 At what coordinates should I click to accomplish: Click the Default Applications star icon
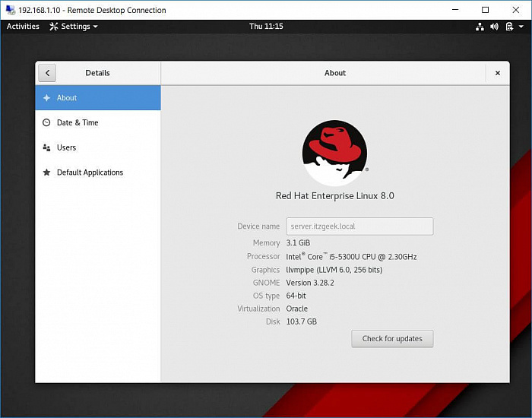click(46, 173)
